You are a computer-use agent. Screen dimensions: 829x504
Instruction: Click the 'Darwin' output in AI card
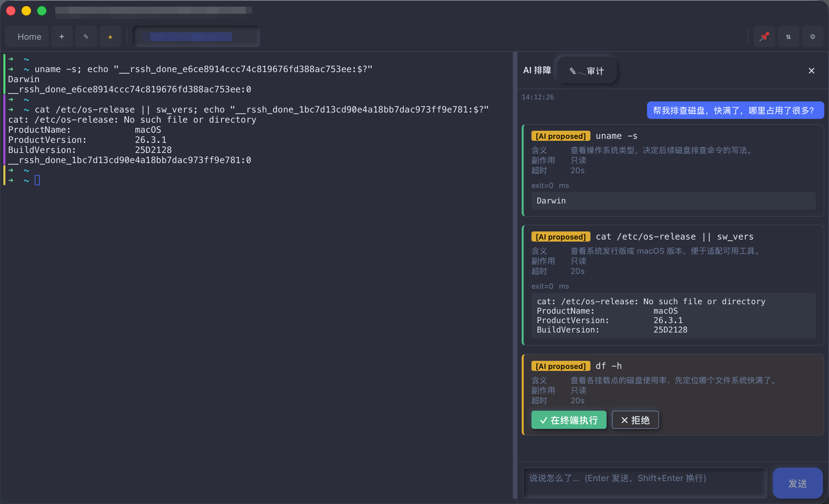click(x=673, y=201)
